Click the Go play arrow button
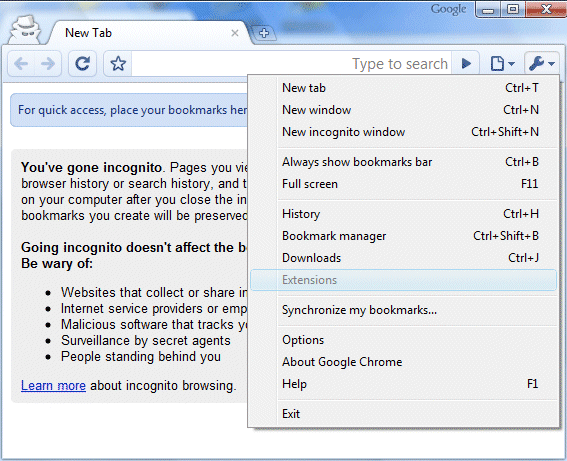The image size is (567, 461). [x=466, y=64]
